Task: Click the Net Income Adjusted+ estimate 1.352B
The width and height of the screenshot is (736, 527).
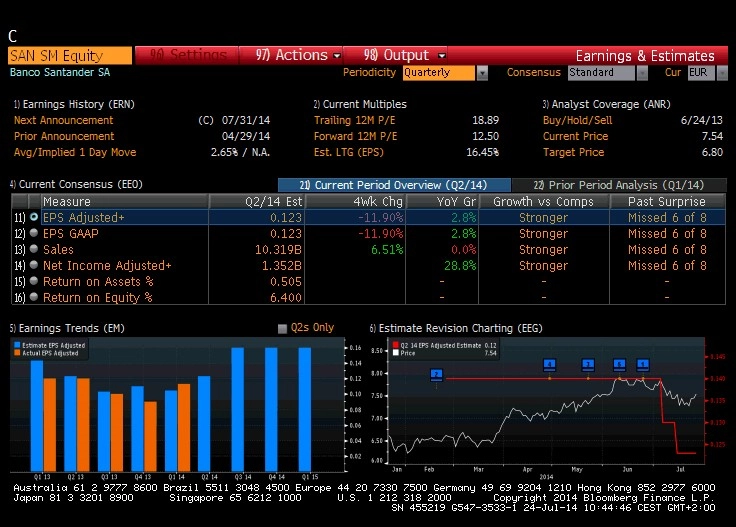Action: click(x=282, y=265)
